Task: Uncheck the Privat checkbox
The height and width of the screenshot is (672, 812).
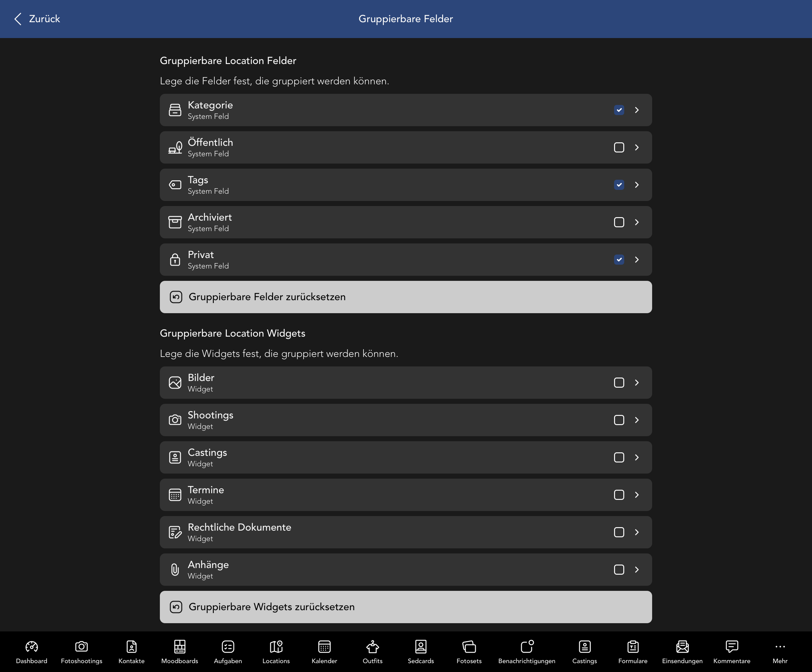Action: pos(619,260)
